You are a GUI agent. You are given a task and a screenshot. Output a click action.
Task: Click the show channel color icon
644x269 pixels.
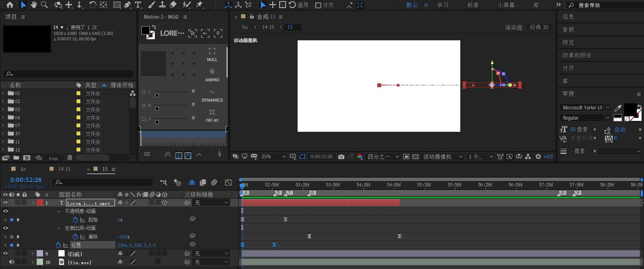pyautogui.click(x=360, y=157)
